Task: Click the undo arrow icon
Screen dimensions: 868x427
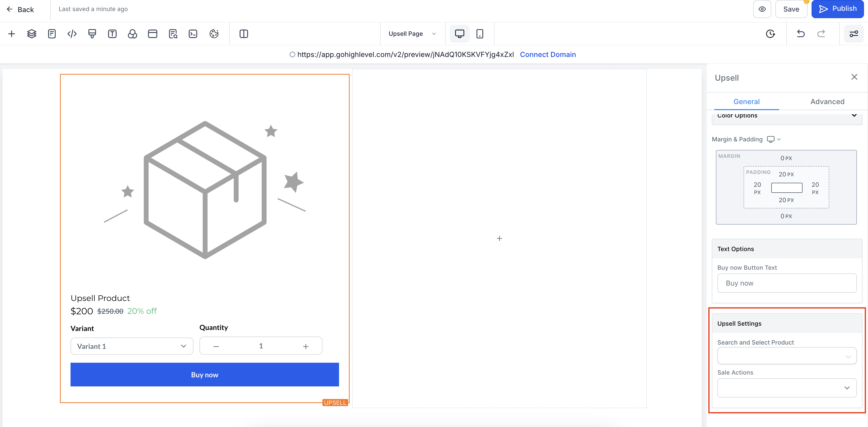Action: pyautogui.click(x=800, y=34)
